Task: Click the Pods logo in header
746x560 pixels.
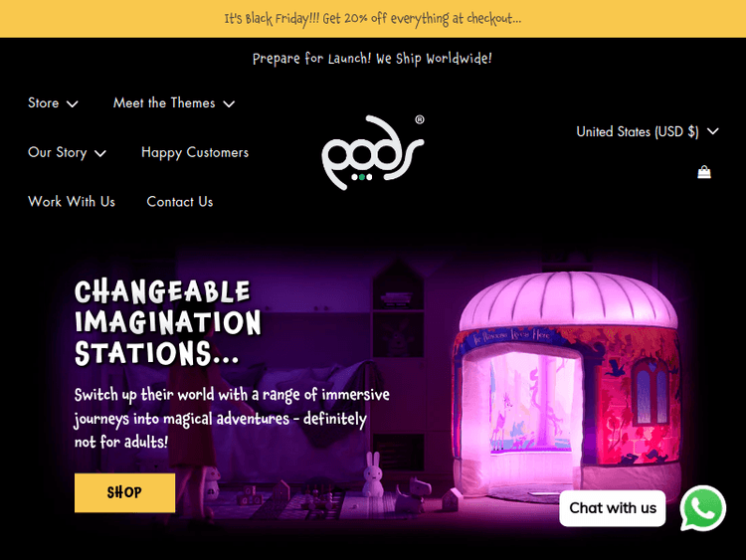Action: (373, 152)
